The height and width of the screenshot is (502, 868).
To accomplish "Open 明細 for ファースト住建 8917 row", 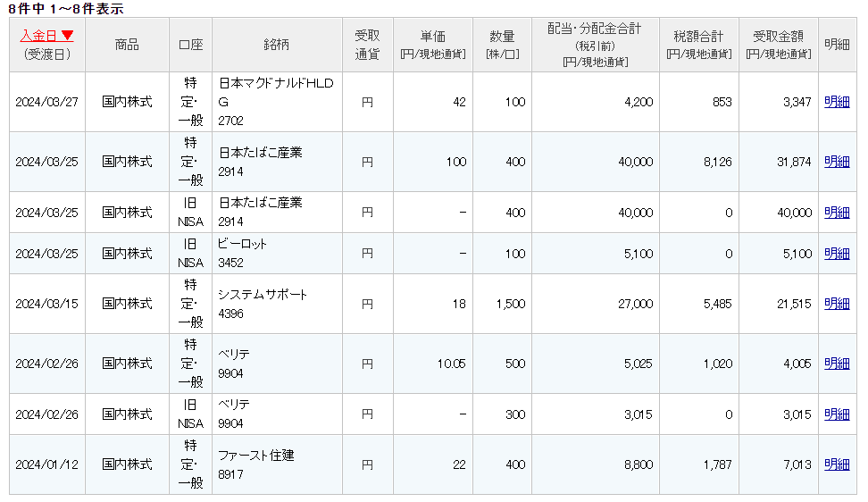I will (x=837, y=464).
